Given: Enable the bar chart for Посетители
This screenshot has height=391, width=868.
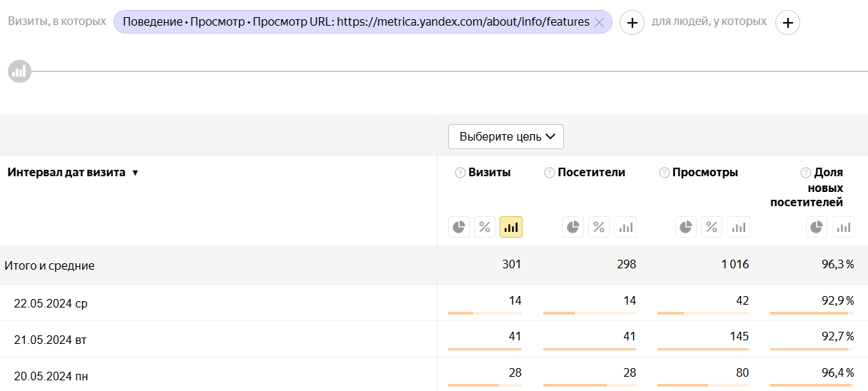Looking at the screenshot, I should (625, 227).
